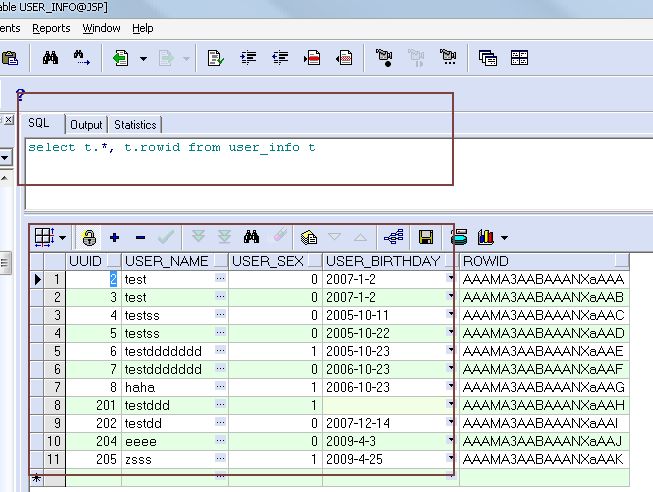Click the chart graph icon
The width and height of the screenshot is (653, 492).
point(486,237)
